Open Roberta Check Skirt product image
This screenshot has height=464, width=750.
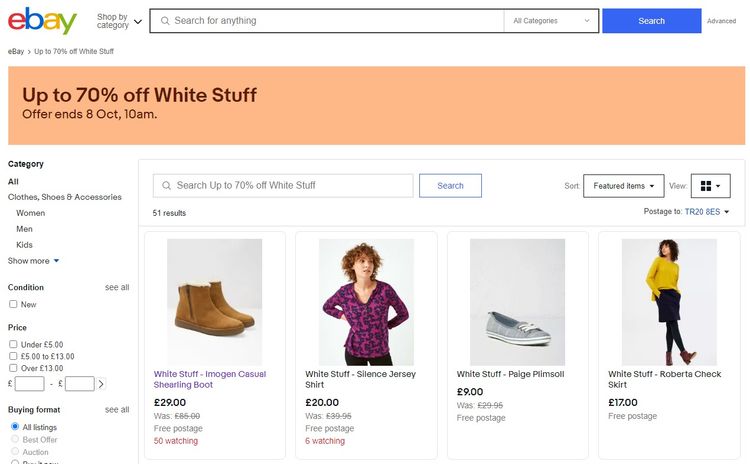[x=669, y=302]
